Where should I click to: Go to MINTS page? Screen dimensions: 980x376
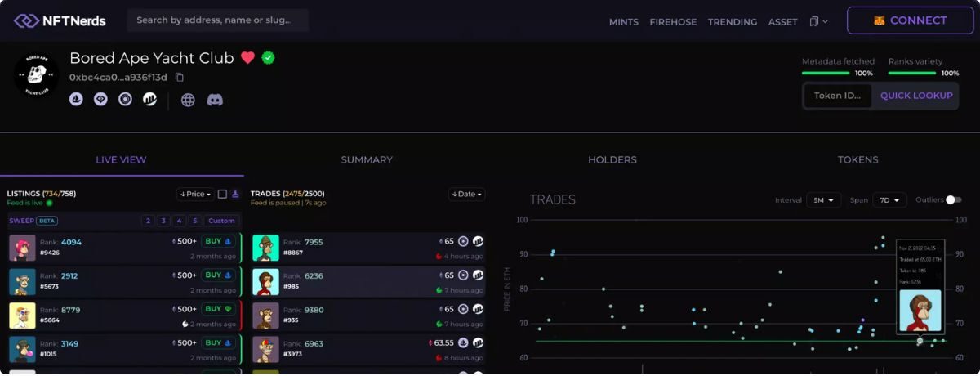[x=624, y=22]
